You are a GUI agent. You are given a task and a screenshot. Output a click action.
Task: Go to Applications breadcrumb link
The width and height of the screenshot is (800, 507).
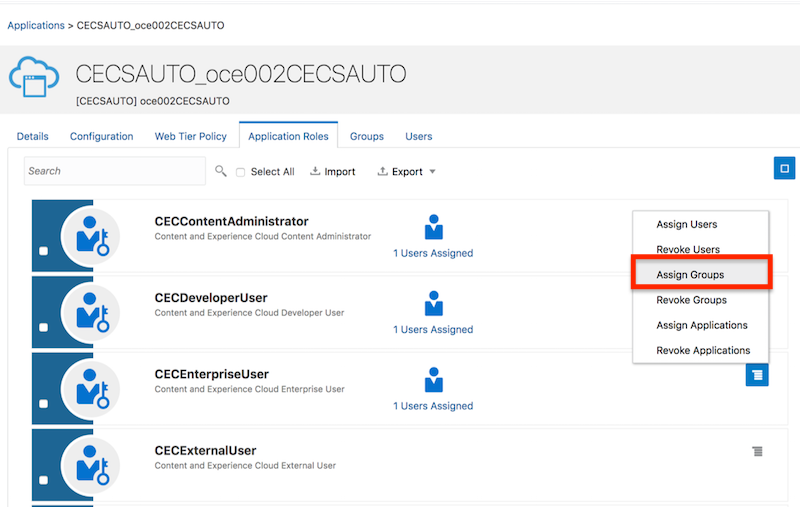[x=35, y=25]
